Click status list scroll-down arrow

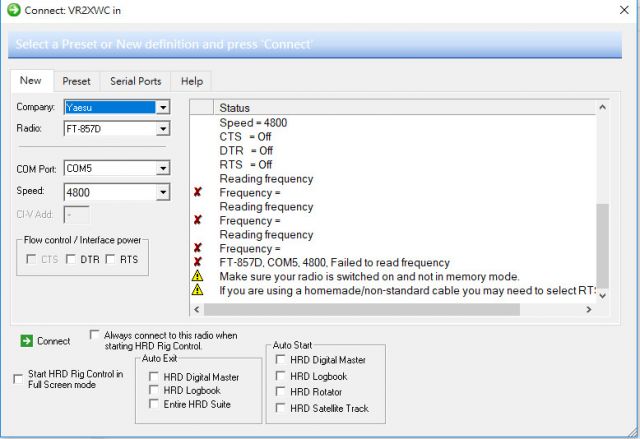click(x=602, y=296)
